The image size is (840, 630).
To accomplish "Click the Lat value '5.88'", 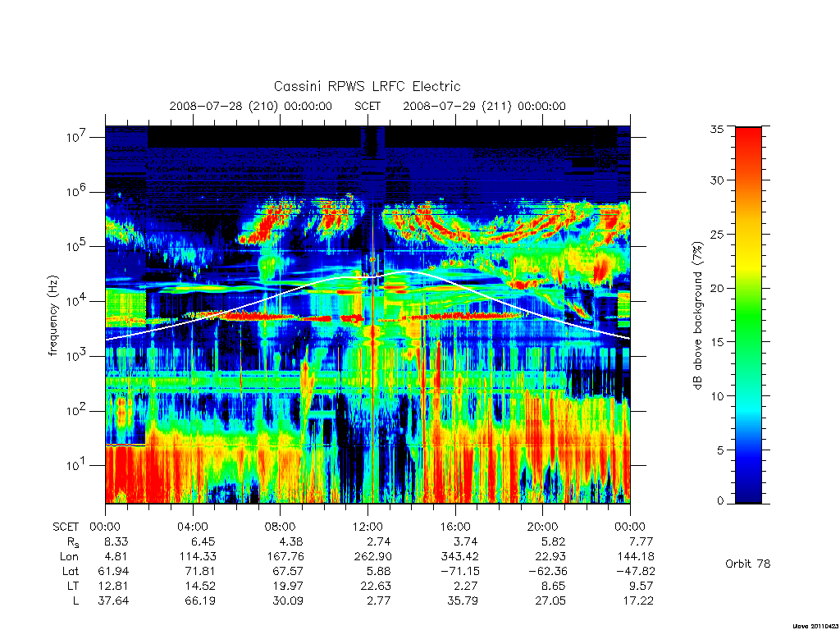I will (x=378, y=571).
